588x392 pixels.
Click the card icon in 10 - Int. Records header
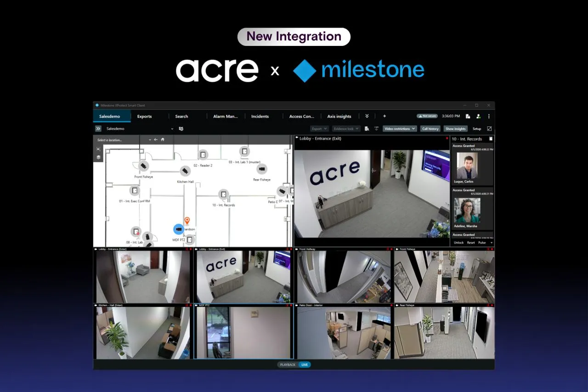coord(491,138)
